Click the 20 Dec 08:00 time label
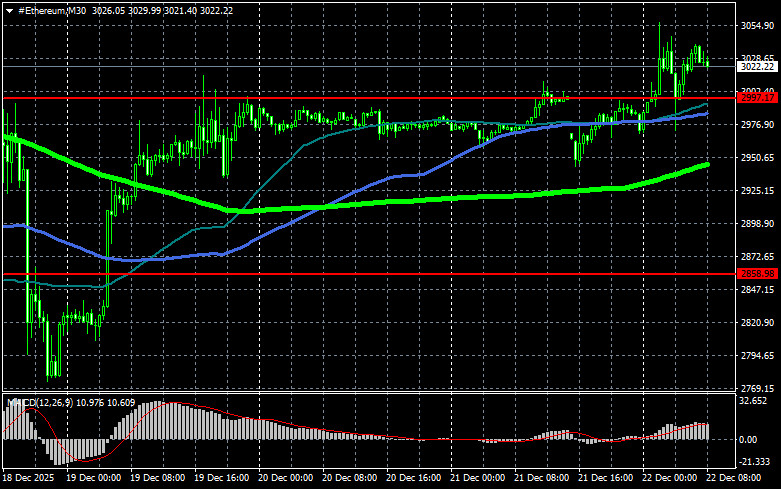 (350, 478)
